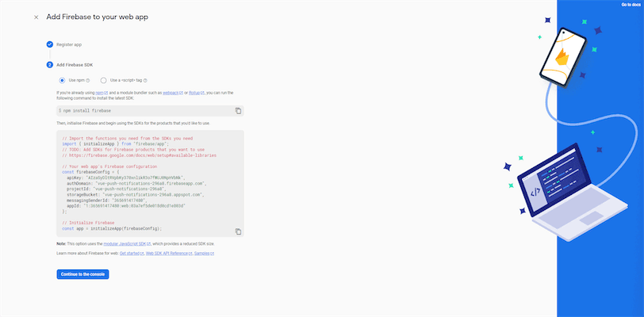This screenshot has height=317, width=644.
Task: Expand the Register app step
Action: pyautogui.click(x=69, y=44)
